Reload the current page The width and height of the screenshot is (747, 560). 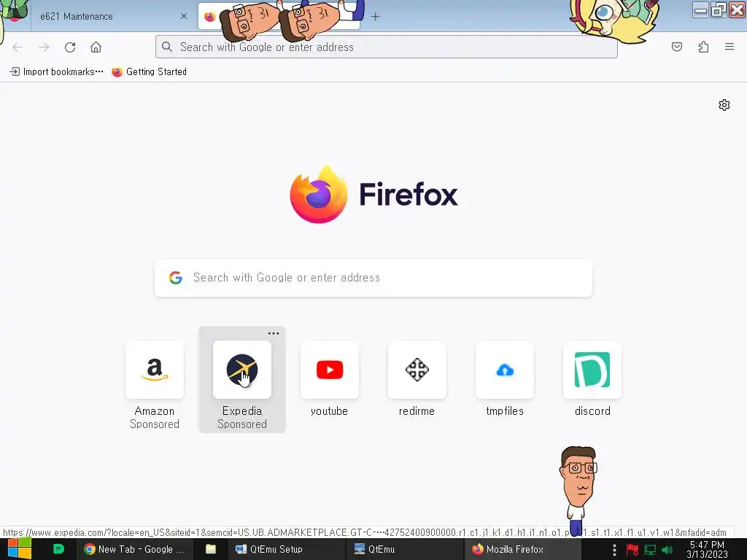(x=70, y=47)
